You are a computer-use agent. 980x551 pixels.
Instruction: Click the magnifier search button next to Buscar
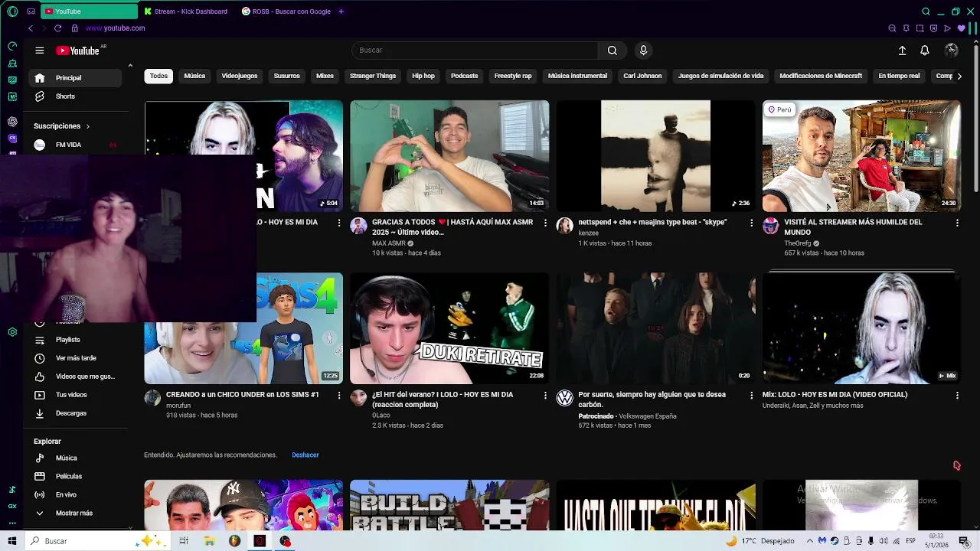point(612,51)
